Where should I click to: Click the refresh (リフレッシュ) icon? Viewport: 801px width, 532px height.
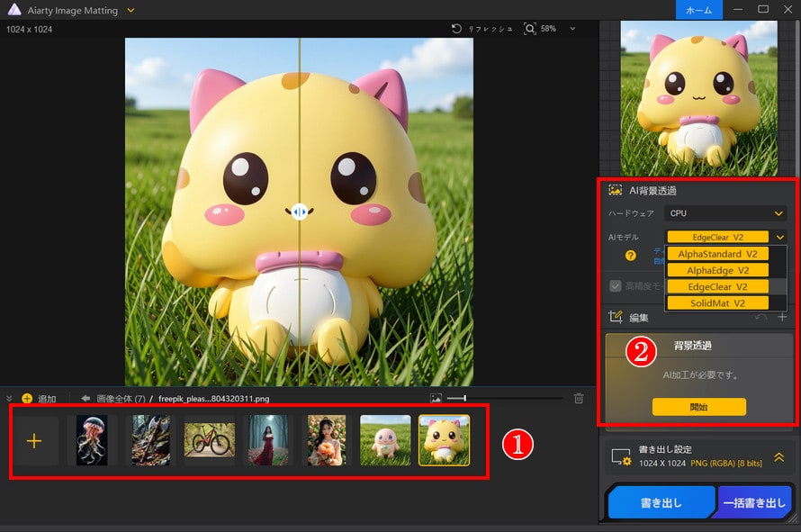point(457,29)
